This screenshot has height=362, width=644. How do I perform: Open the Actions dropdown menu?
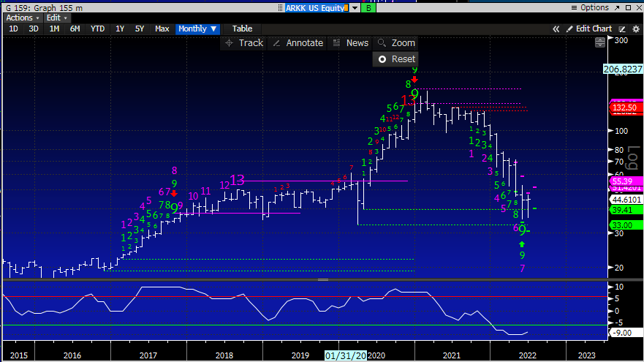pos(23,18)
